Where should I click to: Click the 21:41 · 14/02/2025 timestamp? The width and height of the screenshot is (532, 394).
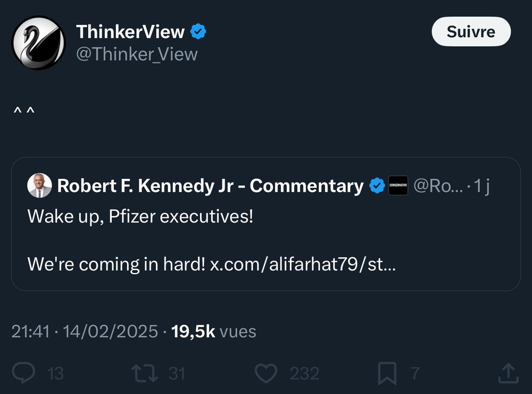pyautogui.click(x=85, y=332)
